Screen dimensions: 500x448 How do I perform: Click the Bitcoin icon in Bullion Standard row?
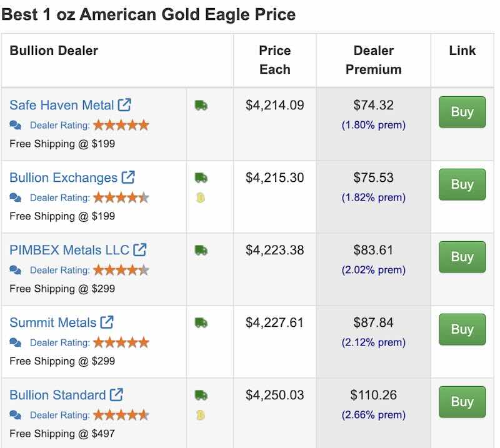[x=201, y=415]
